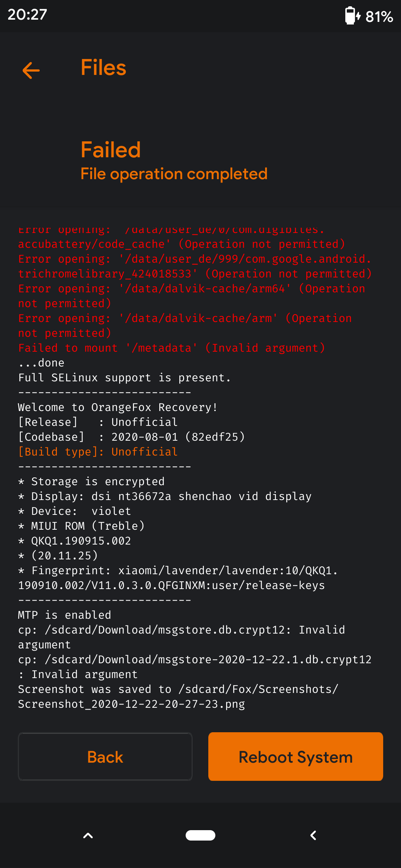Tap the Full SELinux support log line
Viewport: 401px width, 868px height.
124,378
